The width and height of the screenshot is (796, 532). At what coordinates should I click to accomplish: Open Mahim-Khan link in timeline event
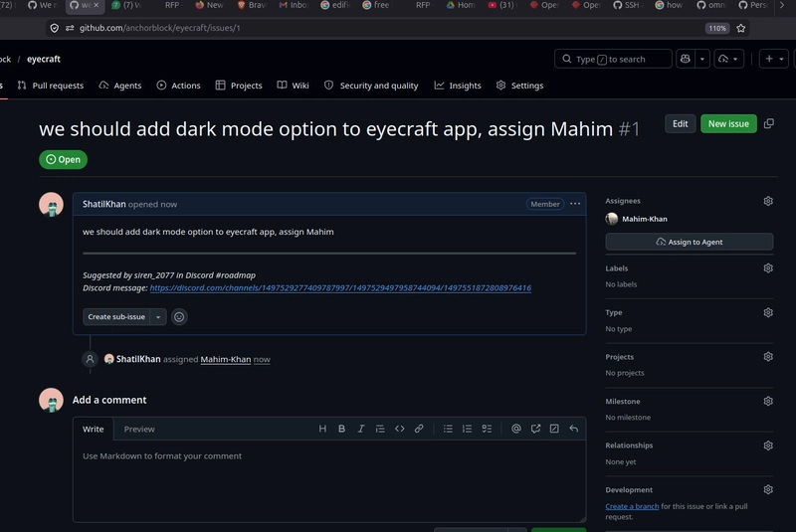point(226,359)
